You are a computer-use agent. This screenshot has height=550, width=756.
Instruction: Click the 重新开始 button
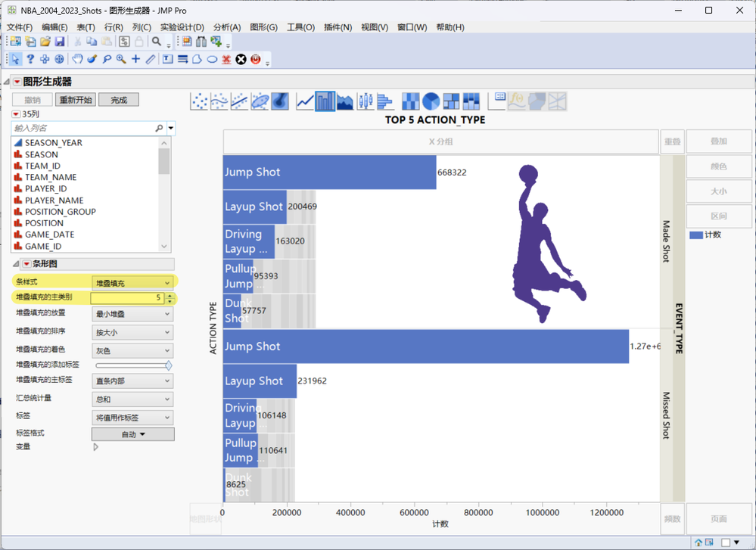(x=76, y=100)
